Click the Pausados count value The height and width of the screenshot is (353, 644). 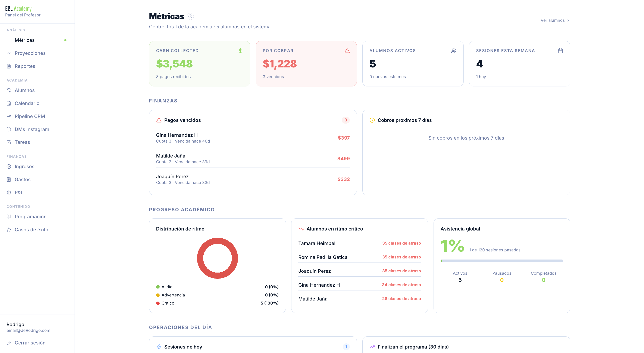coord(502,280)
